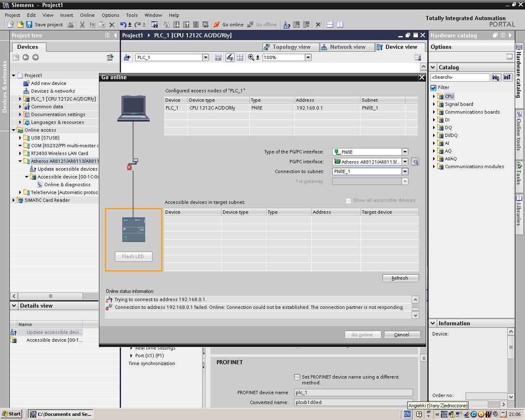Open the 100% zoom level dropdown
525x420 pixels.
[308, 57]
